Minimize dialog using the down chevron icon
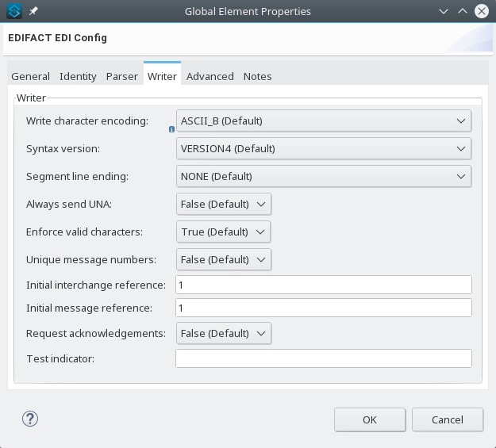The width and height of the screenshot is (496, 448). [444, 12]
